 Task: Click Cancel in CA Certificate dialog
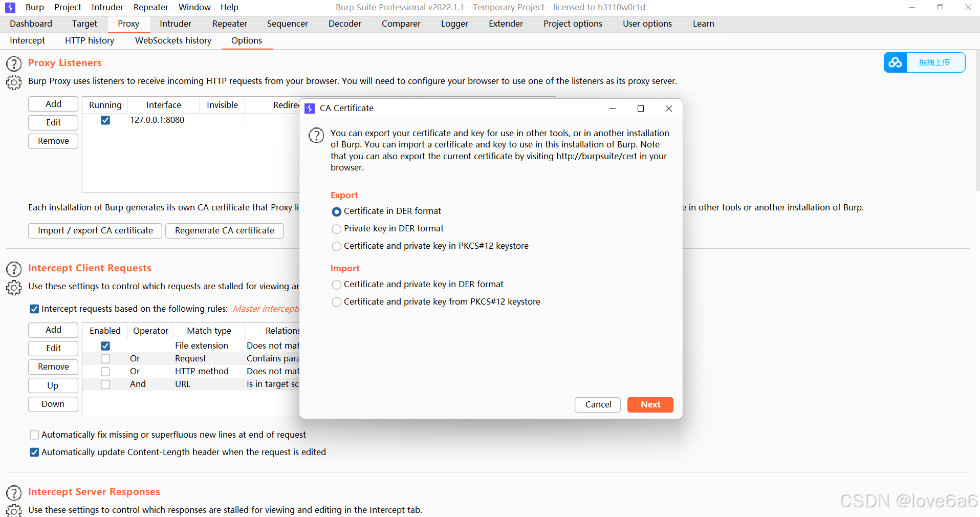(x=598, y=405)
